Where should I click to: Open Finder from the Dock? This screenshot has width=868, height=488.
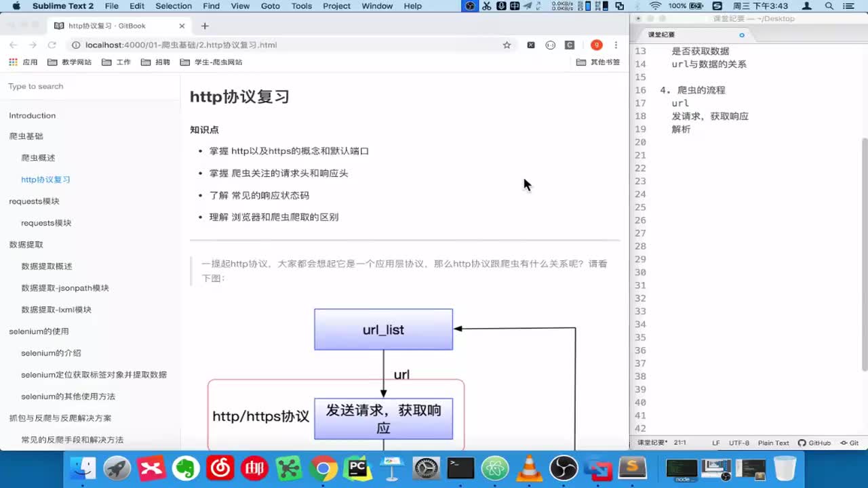click(83, 468)
